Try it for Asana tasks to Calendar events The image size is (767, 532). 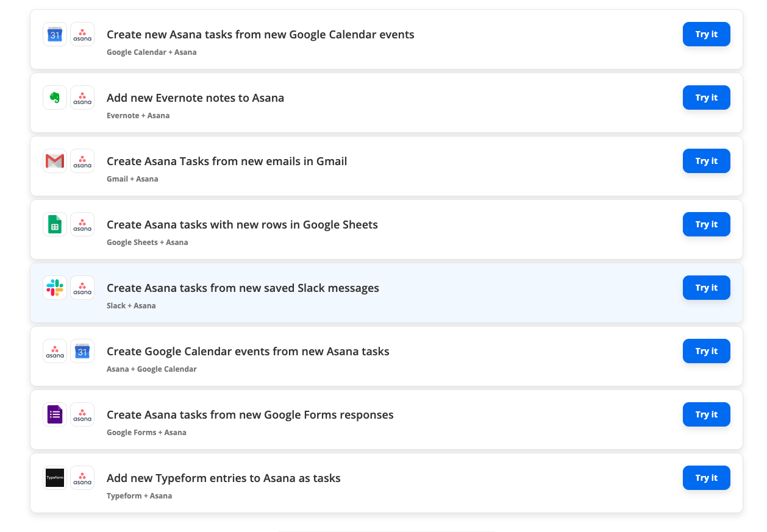[706, 351]
